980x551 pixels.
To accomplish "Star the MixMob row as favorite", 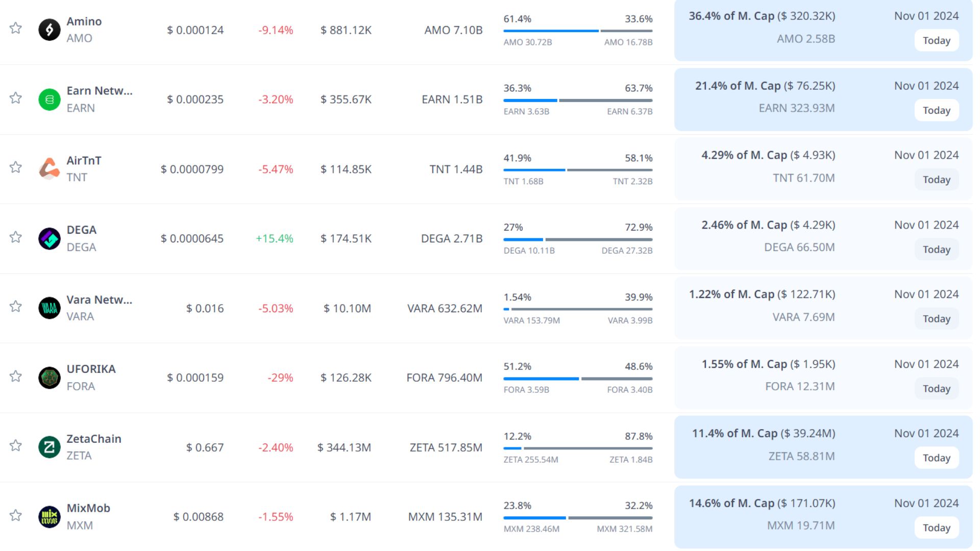I will click(16, 515).
